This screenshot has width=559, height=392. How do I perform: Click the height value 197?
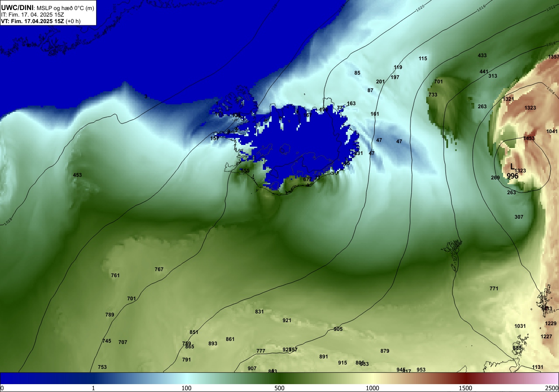395,77
